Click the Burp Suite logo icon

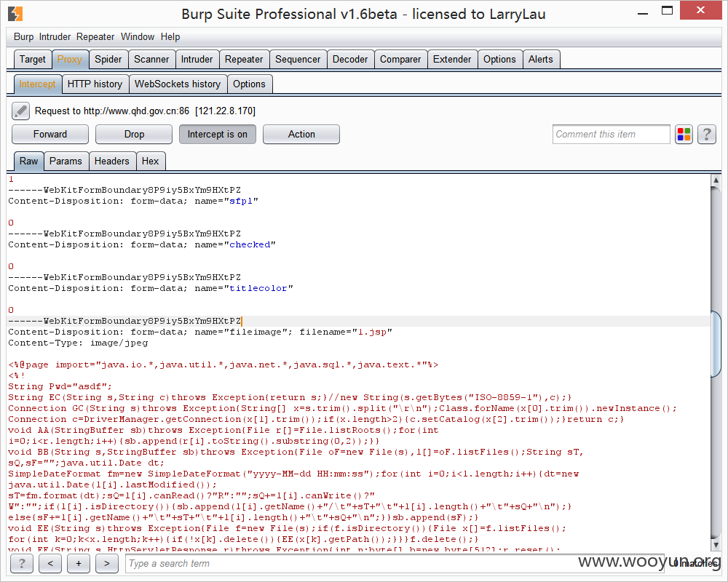[x=15, y=14]
